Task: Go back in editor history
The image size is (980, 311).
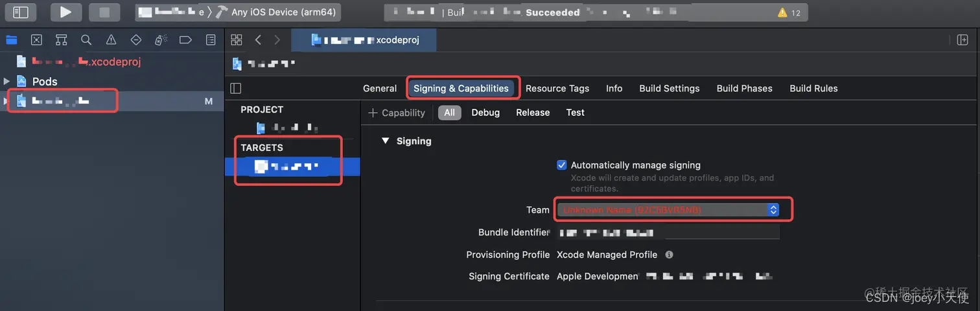Action: point(258,40)
